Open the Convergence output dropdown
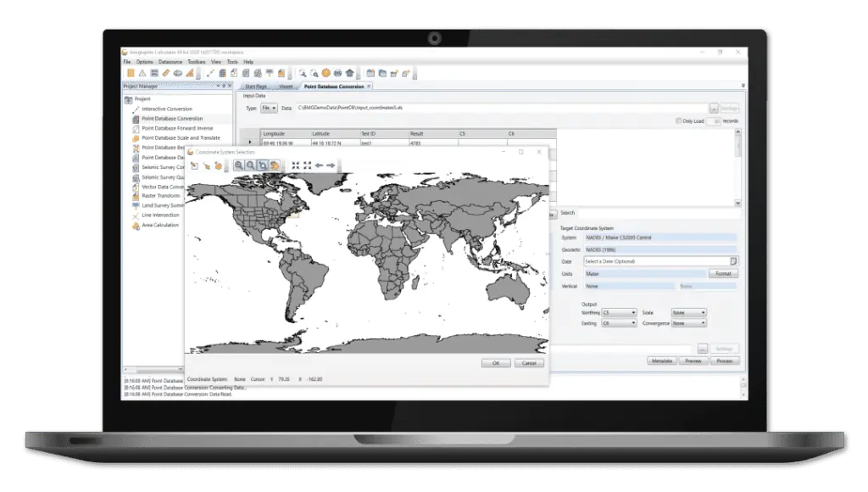The image size is (868, 492). 688,323
